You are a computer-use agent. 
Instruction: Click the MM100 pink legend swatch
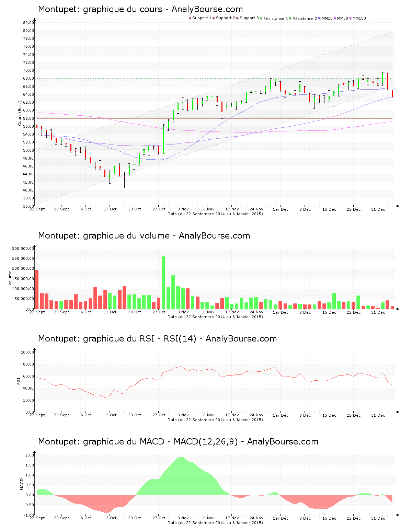(x=351, y=18)
